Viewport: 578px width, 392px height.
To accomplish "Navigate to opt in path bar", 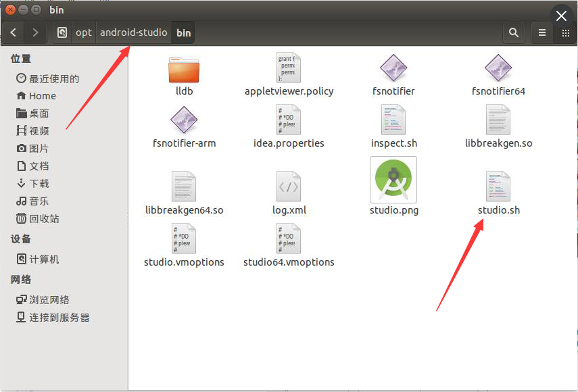I will (84, 32).
